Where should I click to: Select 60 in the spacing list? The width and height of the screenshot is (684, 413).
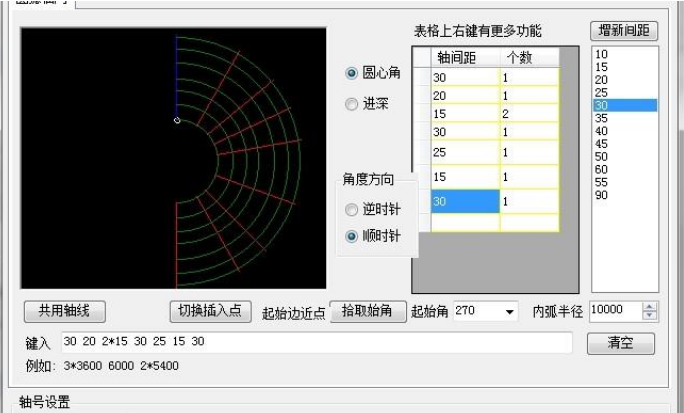click(625, 169)
